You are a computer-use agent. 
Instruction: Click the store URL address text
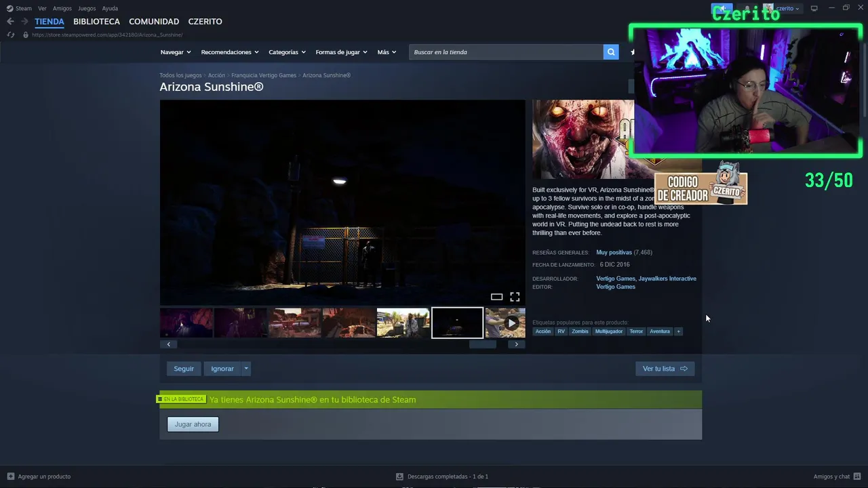(107, 35)
